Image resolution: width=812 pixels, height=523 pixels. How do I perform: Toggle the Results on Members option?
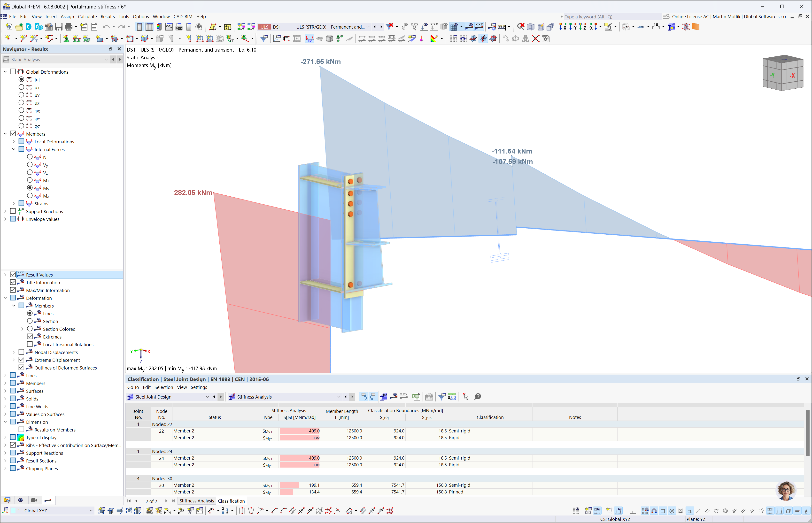(x=20, y=430)
